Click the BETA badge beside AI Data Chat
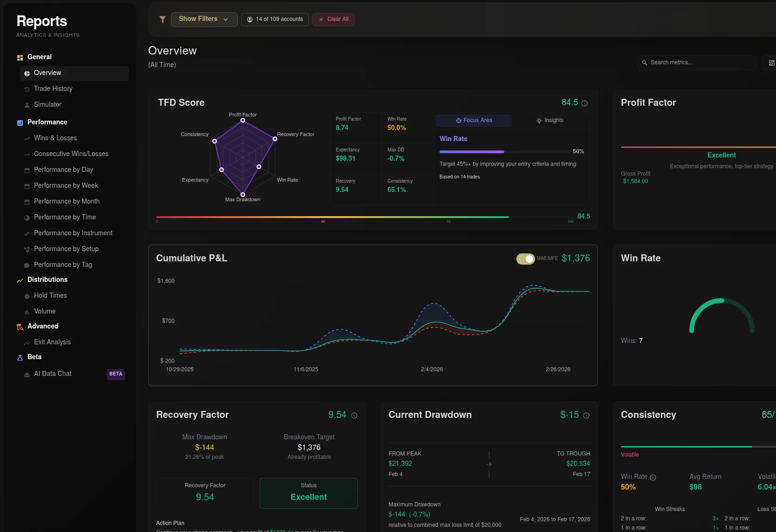 116,374
